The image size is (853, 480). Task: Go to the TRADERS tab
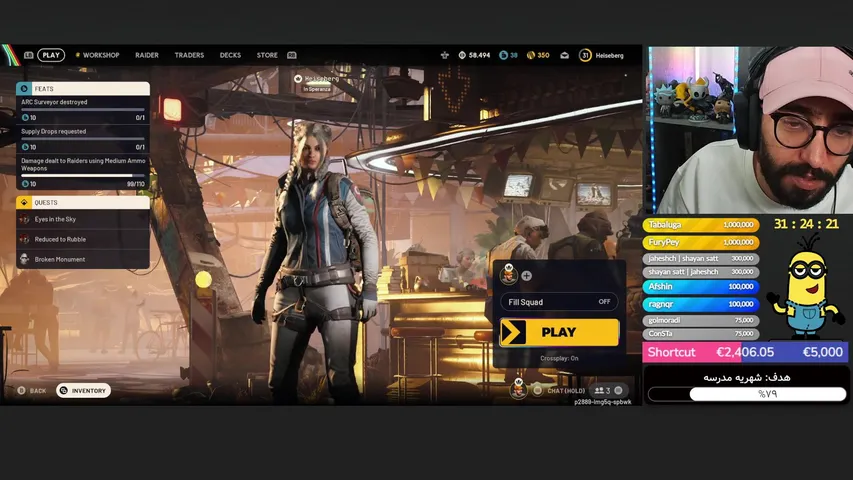click(x=189, y=55)
